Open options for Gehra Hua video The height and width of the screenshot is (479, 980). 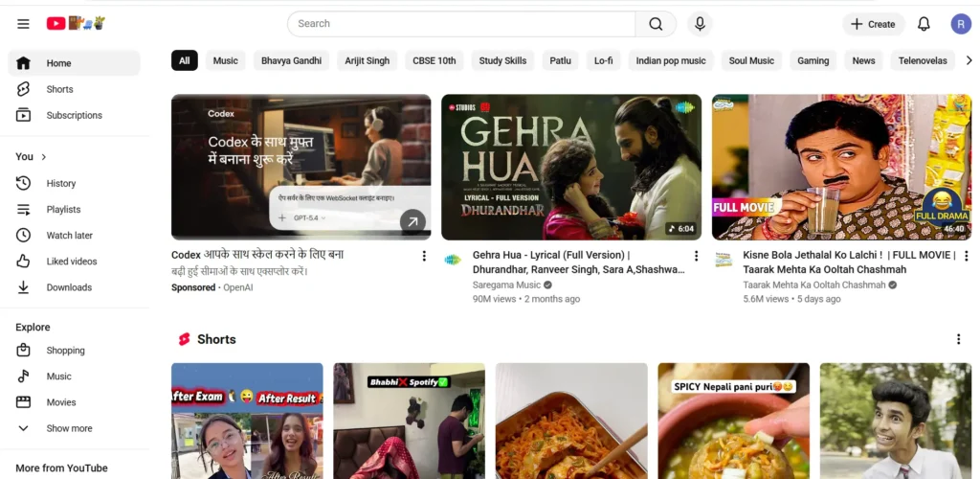[697, 256]
